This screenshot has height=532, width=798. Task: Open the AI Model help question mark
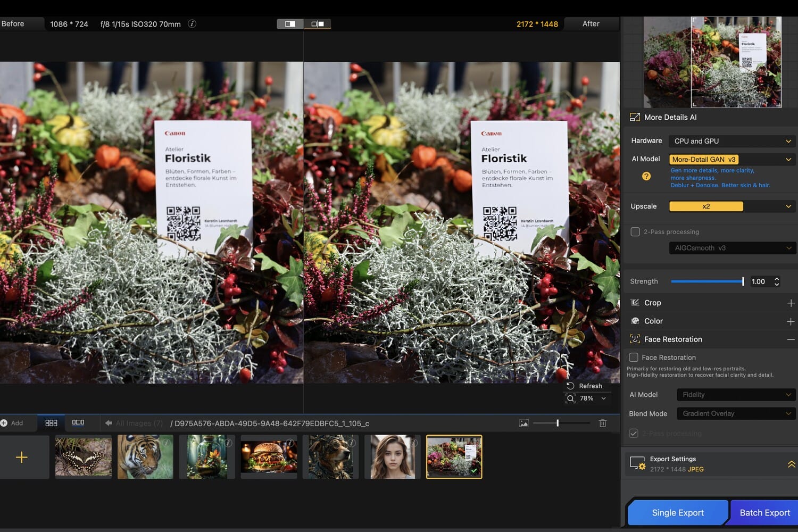646,176
